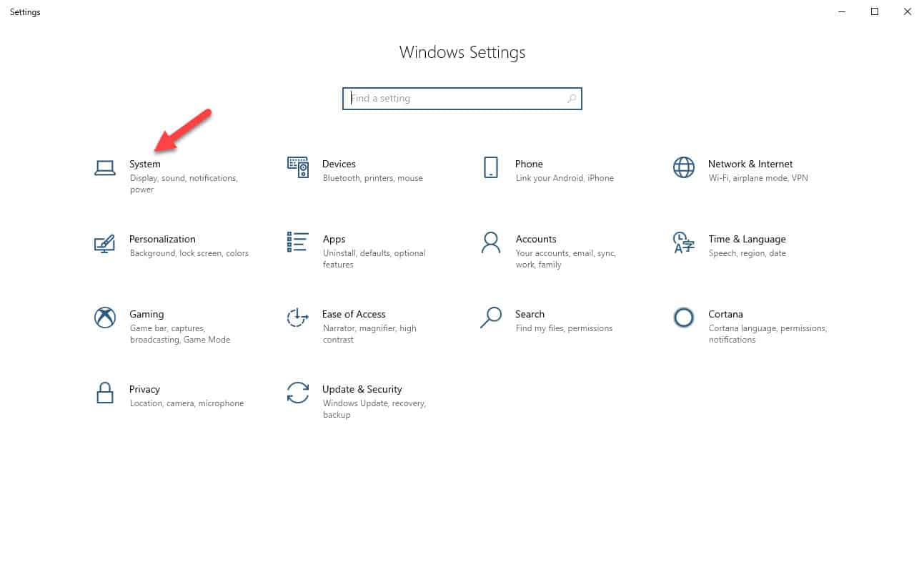Click 'Speech, region, date' text
This screenshot has width=924, height=570.
click(x=747, y=253)
